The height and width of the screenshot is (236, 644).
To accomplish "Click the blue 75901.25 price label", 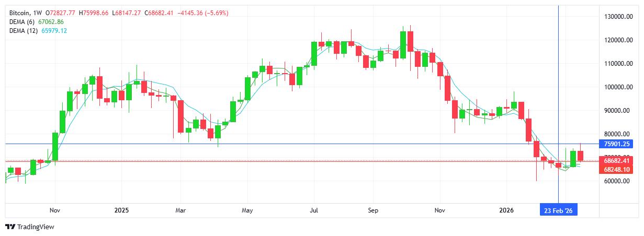I will tap(617, 144).
